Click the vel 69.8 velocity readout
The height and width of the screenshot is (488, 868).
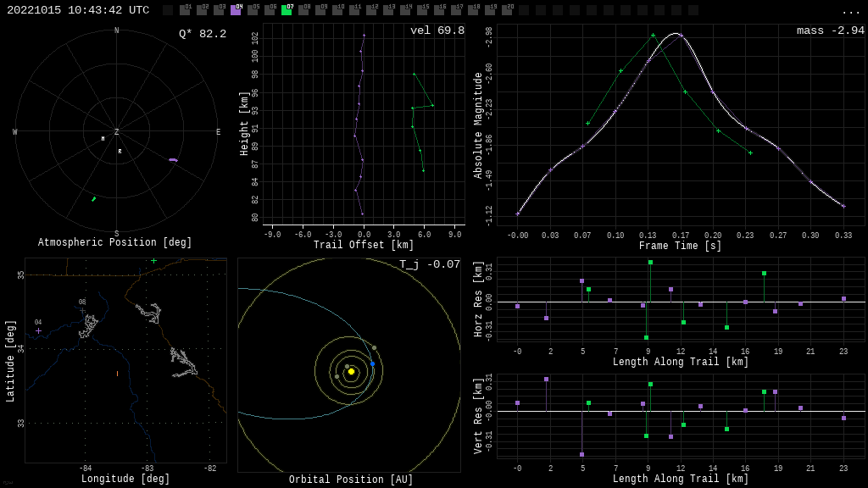437,30
